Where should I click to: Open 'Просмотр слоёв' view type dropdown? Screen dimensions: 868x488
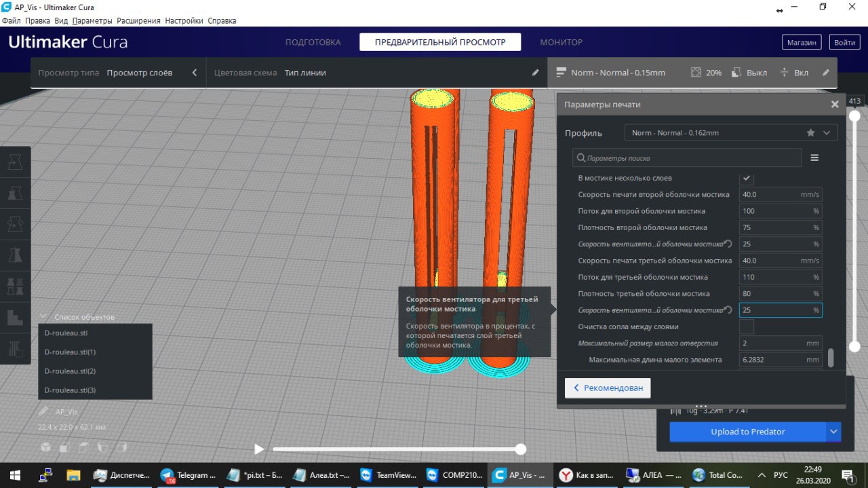[140, 73]
